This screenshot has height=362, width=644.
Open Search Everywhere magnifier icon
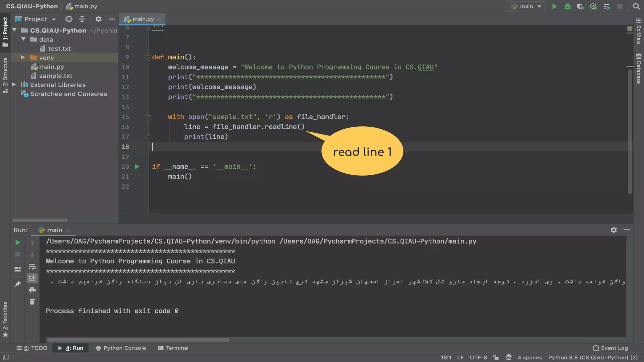[636, 6]
